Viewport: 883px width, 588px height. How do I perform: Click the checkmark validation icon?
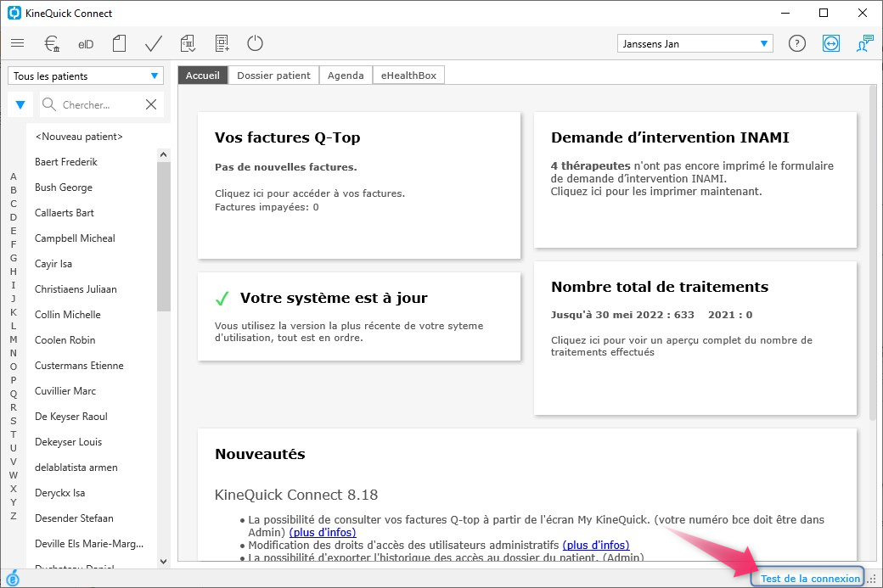coord(153,43)
